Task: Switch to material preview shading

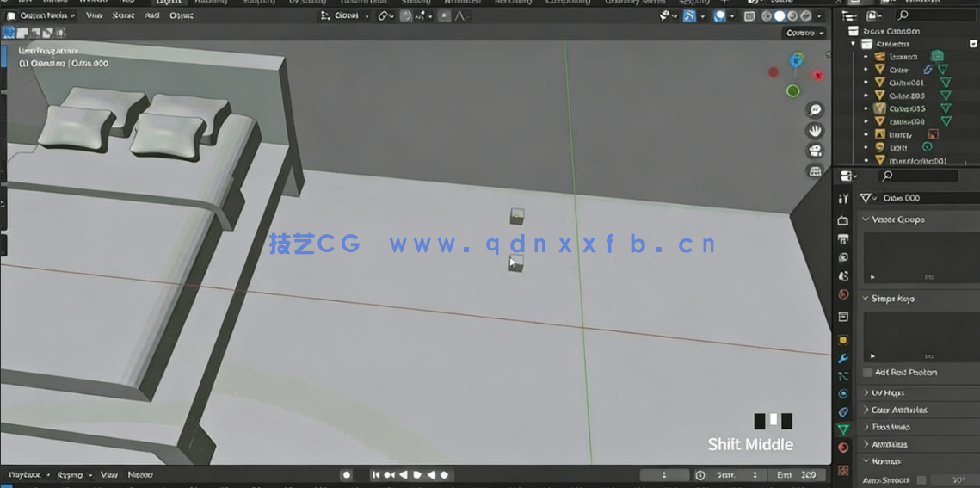Action: (792, 16)
